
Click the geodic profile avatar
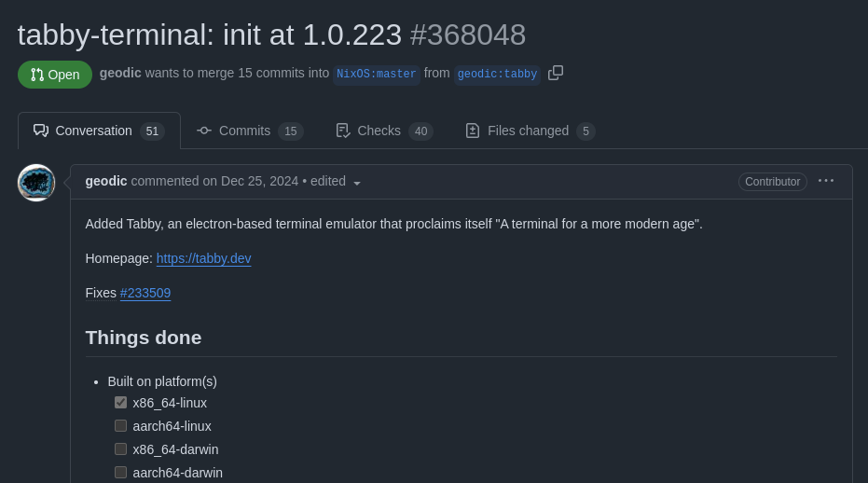(36, 183)
